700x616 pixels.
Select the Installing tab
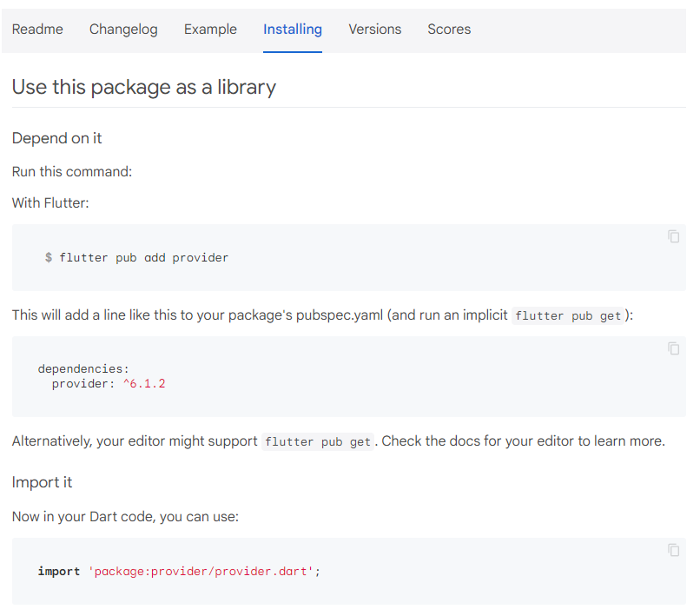tap(293, 30)
